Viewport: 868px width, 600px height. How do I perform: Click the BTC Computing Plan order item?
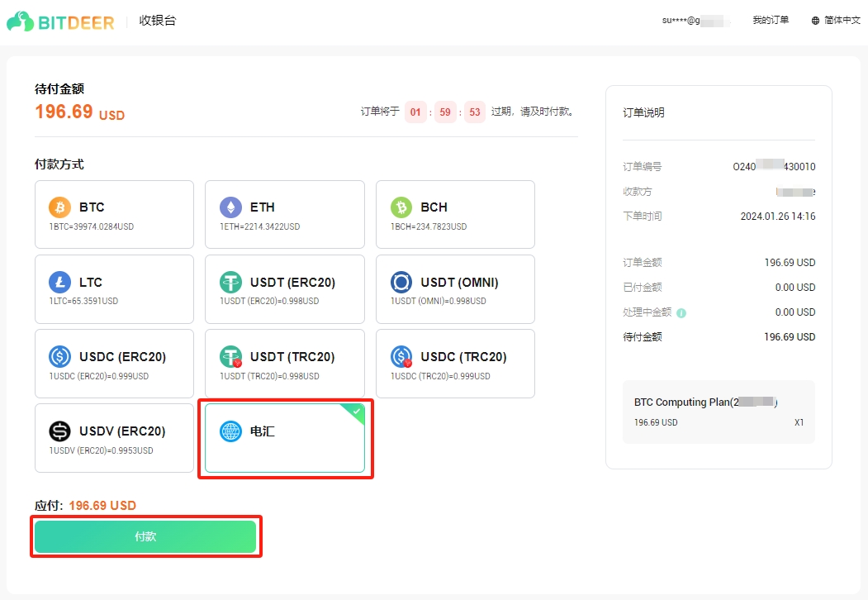pyautogui.click(x=719, y=412)
